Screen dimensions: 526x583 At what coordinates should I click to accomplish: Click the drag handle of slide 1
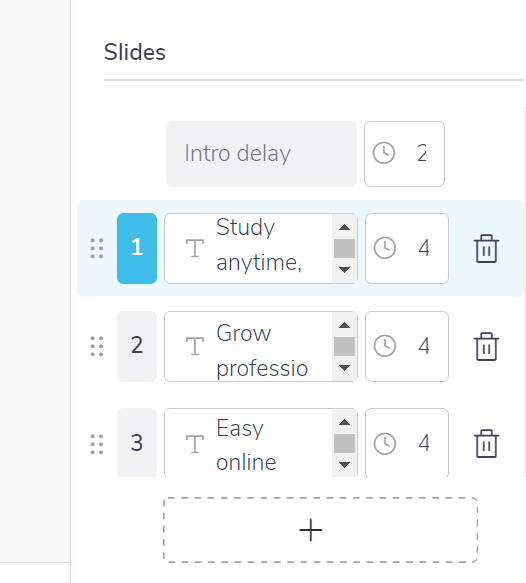97,248
